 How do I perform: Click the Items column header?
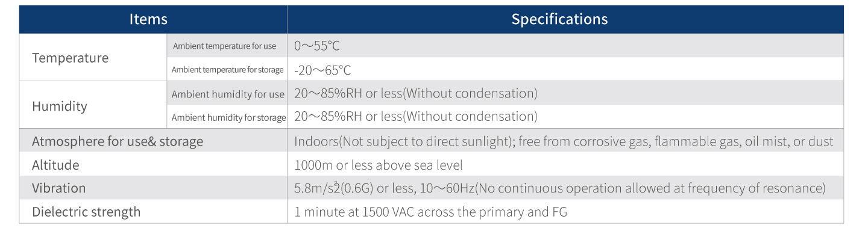148,19
